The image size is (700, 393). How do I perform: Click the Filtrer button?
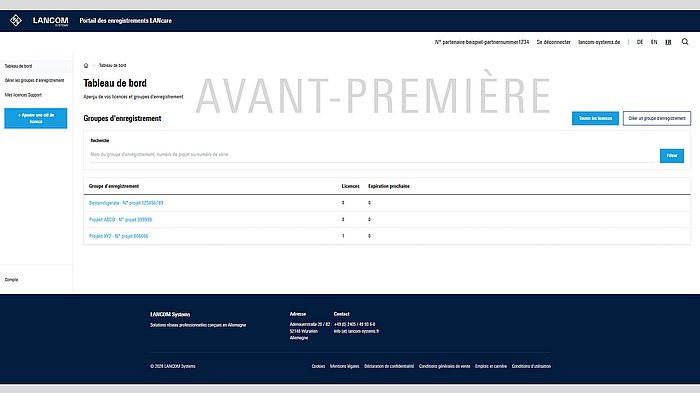tap(672, 155)
